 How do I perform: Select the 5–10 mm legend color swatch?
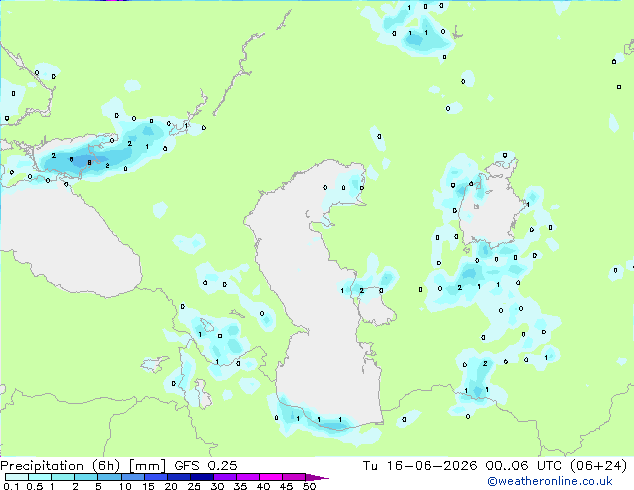pos(109,477)
